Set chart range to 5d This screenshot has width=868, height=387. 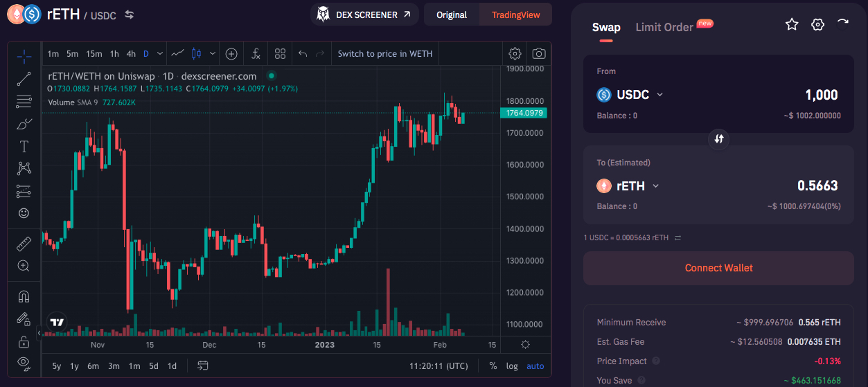click(x=154, y=366)
